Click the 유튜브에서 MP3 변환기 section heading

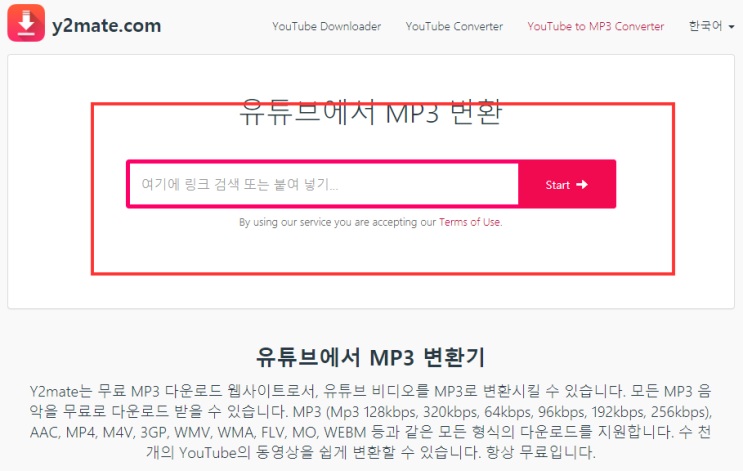click(x=371, y=357)
